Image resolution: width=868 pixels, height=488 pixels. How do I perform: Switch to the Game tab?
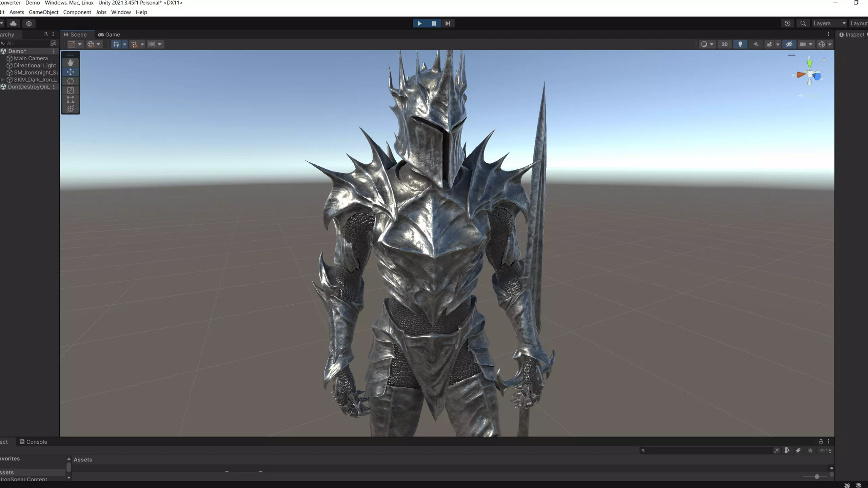pos(109,35)
